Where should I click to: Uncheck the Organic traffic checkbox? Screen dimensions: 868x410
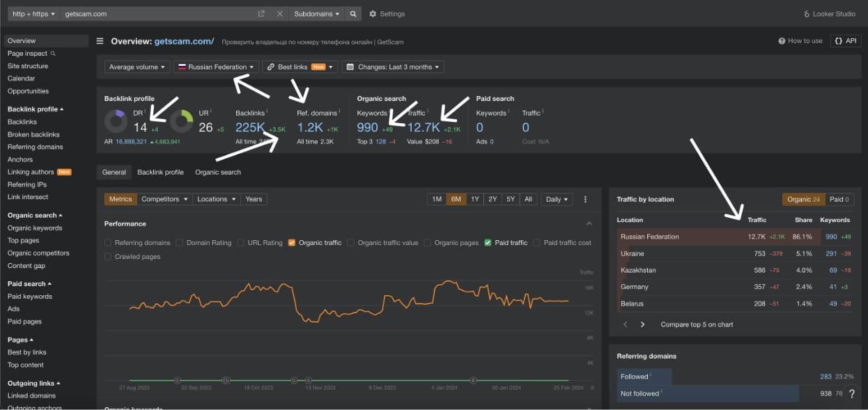(x=292, y=243)
